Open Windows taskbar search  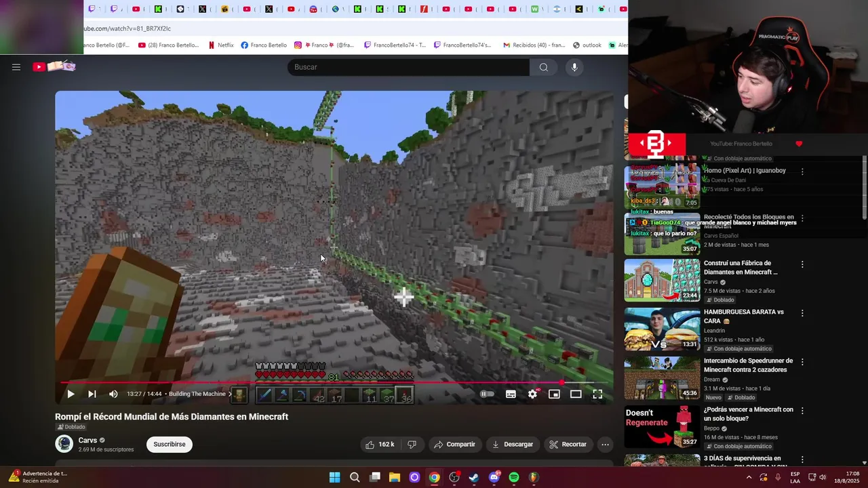click(355, 477)
